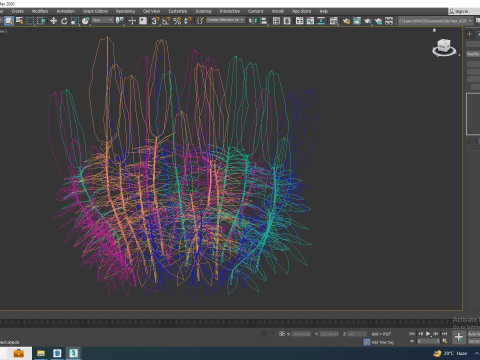Open the Render Setup teapot icon
Screen dimensions: 480x360
[x=346, y=21]
